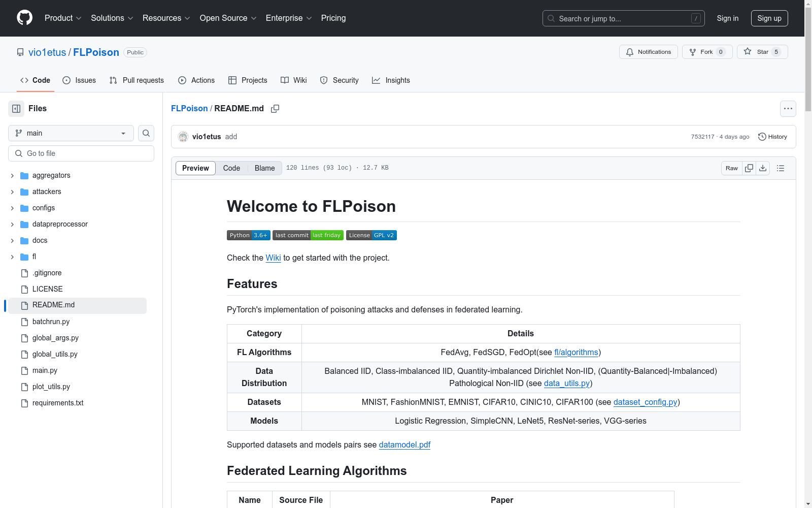Switch to the Blame view
The width and height of the screenshot is (812, 508).
pos(264,168)
